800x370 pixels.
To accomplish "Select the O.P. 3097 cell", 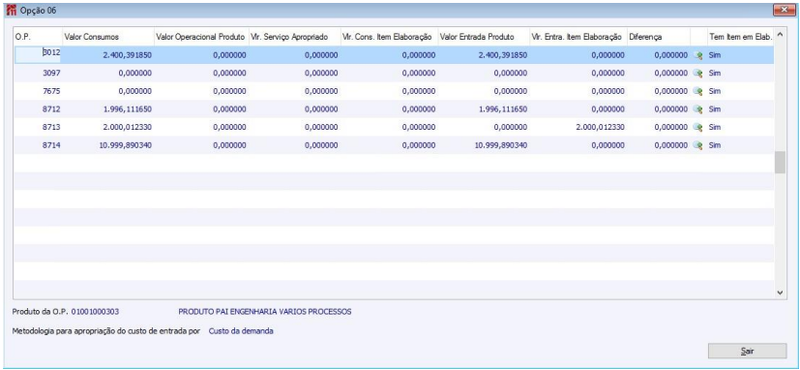I will (x=37, y=73).
